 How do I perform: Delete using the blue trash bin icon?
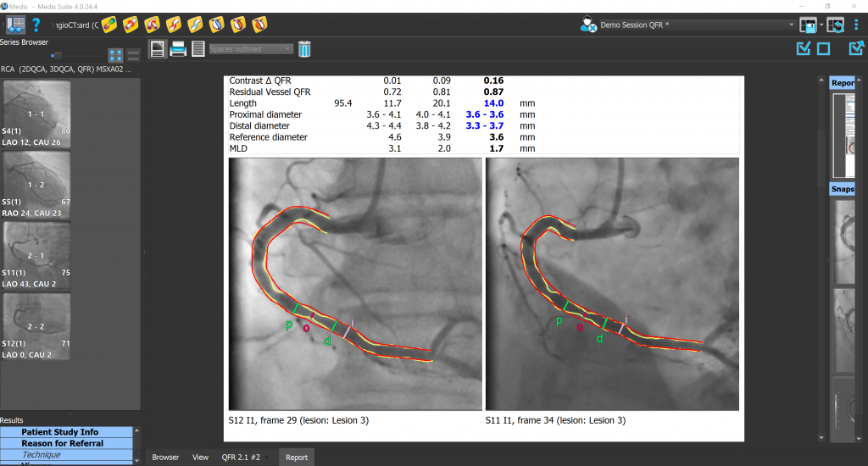tap(304, 49)
